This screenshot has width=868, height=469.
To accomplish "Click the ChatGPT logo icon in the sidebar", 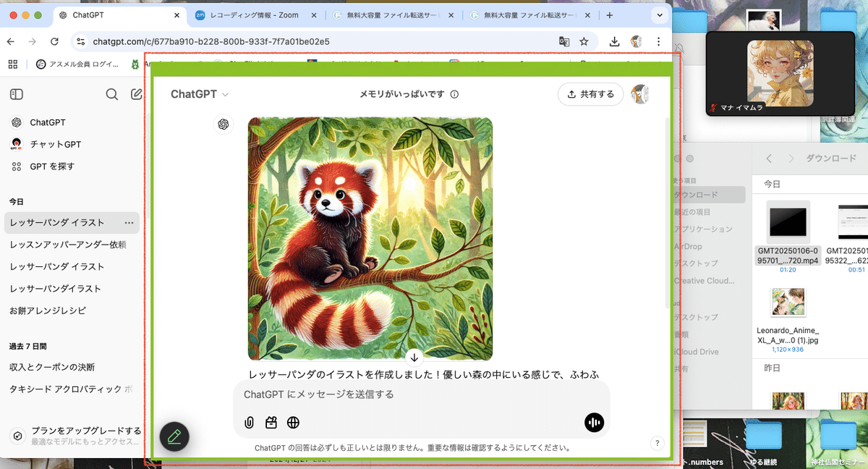I will coord(16,122).
